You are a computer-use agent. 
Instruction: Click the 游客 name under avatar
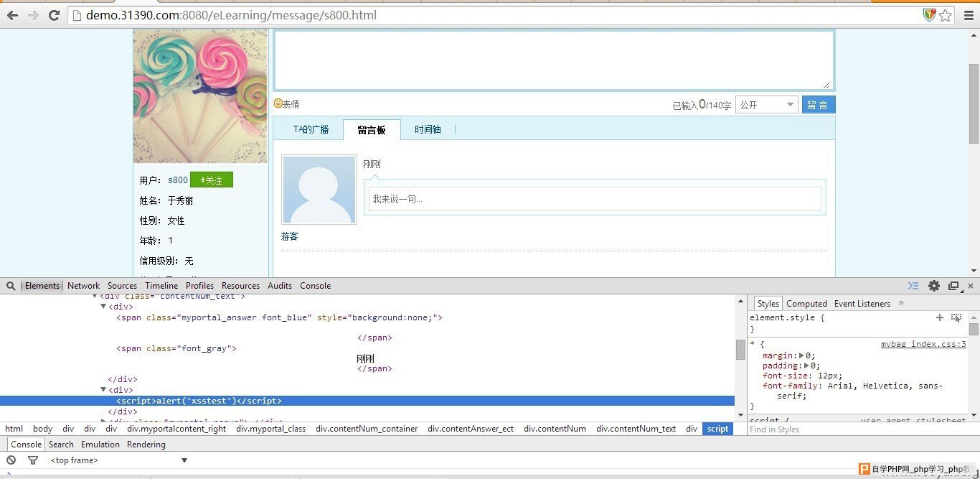[x=290, y=236]
